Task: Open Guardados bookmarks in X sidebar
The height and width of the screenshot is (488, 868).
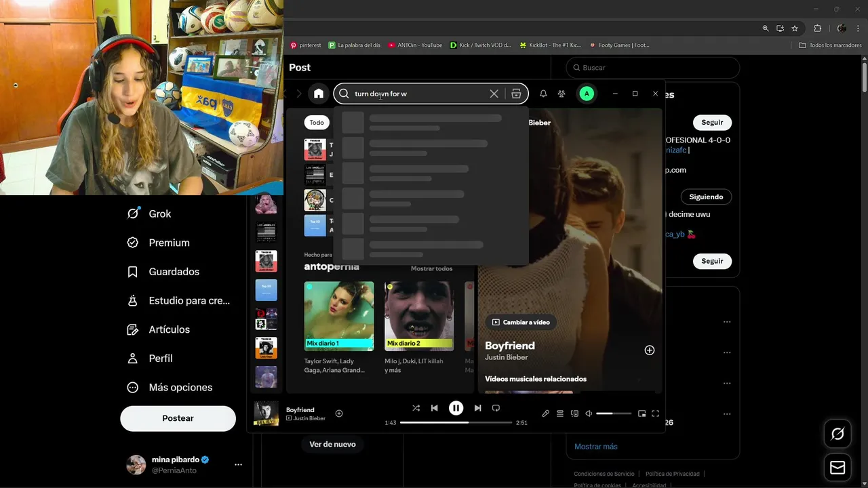Action: click(163, 272)
